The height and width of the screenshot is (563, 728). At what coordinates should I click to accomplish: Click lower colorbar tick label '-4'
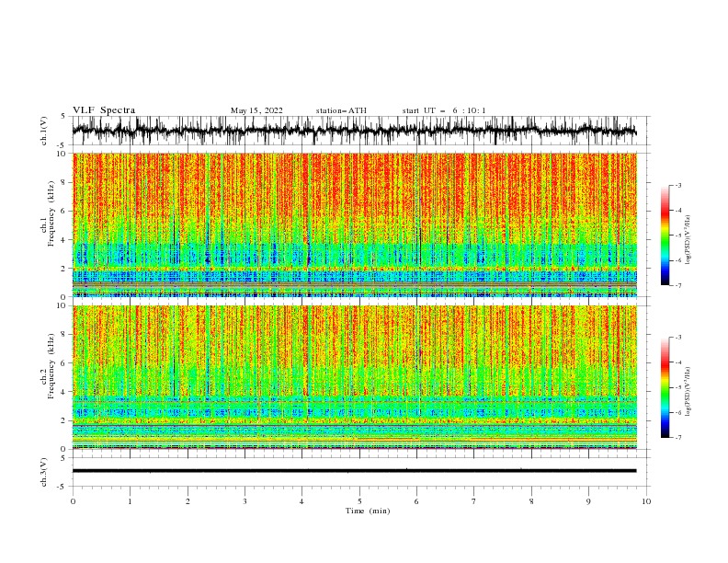678,362
